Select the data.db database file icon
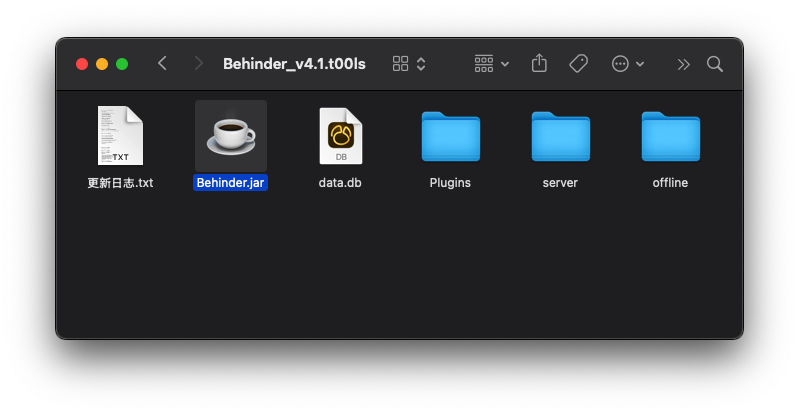 340,136
